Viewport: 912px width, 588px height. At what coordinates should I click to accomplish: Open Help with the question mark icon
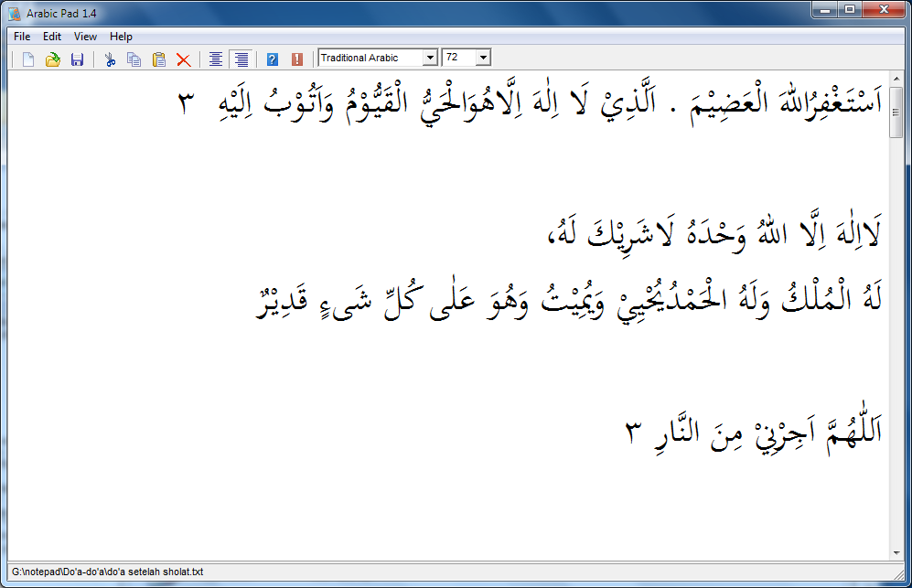click(272, 58)
